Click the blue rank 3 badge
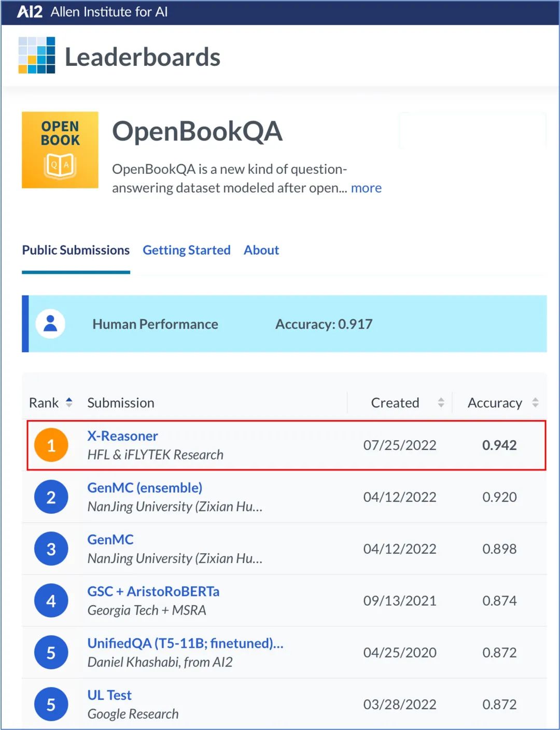Image resolution: width=560 pixels, height=730 pixels. 51,549
